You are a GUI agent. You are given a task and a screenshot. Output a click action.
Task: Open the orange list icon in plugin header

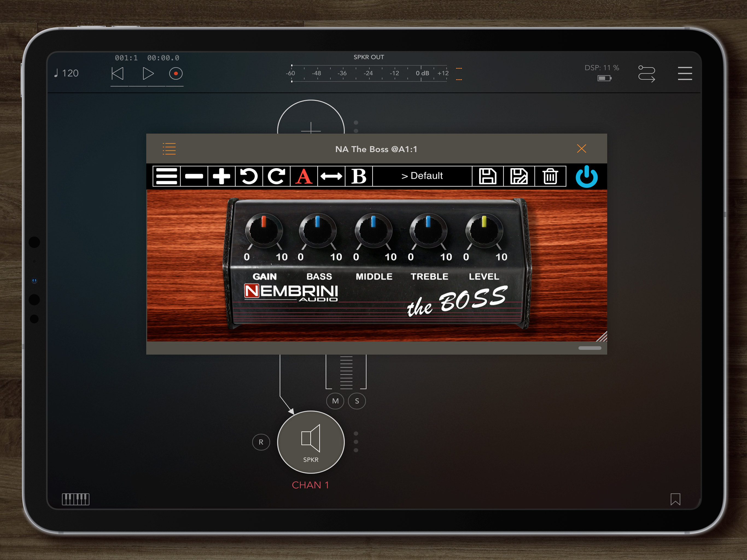click(169, 148)
